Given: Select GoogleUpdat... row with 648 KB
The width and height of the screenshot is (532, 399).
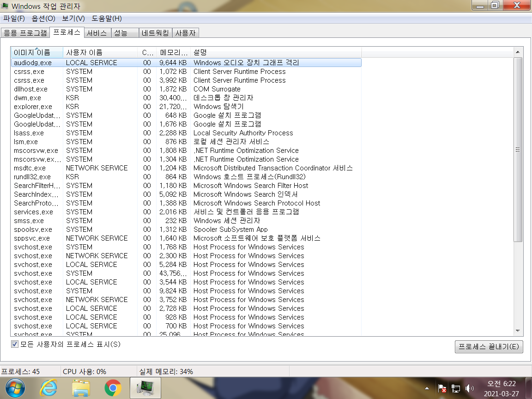Looking at the screenshot, I should coord(186,116).
